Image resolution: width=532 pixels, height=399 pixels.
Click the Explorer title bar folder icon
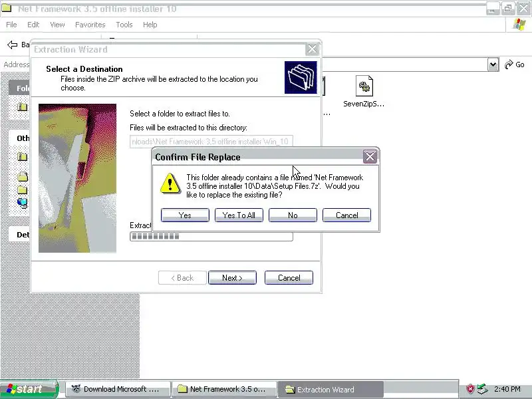(x=7, y=8)
